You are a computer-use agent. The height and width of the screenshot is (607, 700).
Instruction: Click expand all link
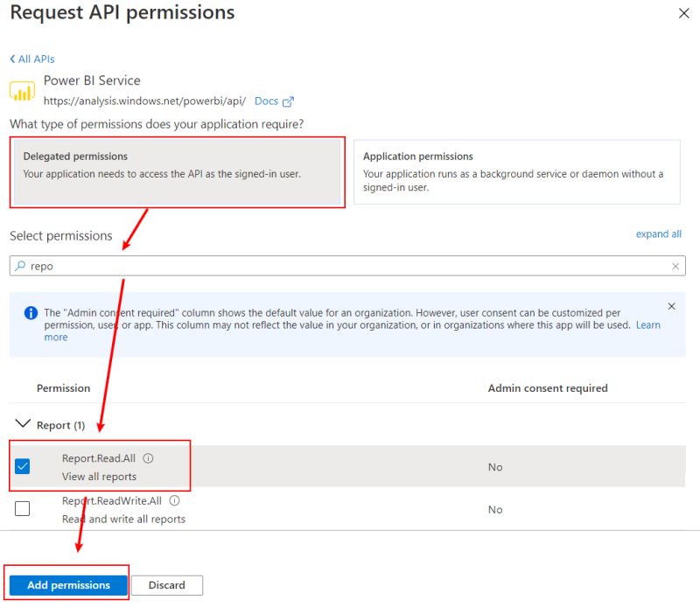659,234
